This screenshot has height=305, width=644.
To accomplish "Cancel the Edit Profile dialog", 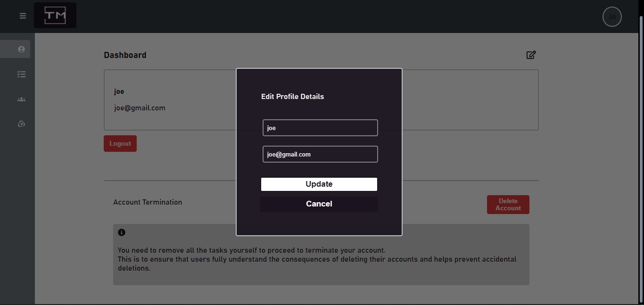I will (319, 204).
